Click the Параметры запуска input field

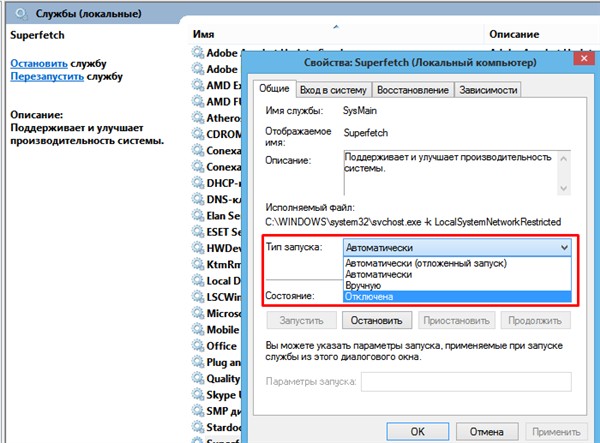pos(466,382)
